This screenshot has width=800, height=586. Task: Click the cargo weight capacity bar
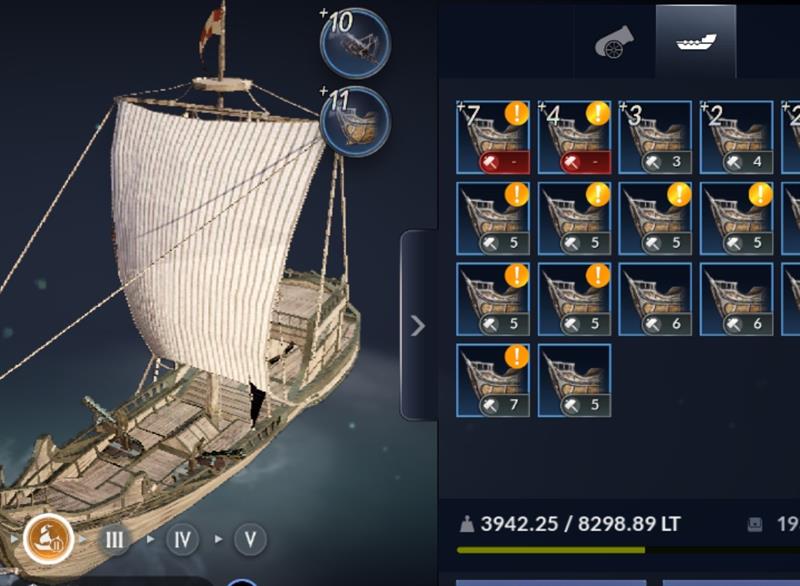pyautogui.click(x=628, y=550)
